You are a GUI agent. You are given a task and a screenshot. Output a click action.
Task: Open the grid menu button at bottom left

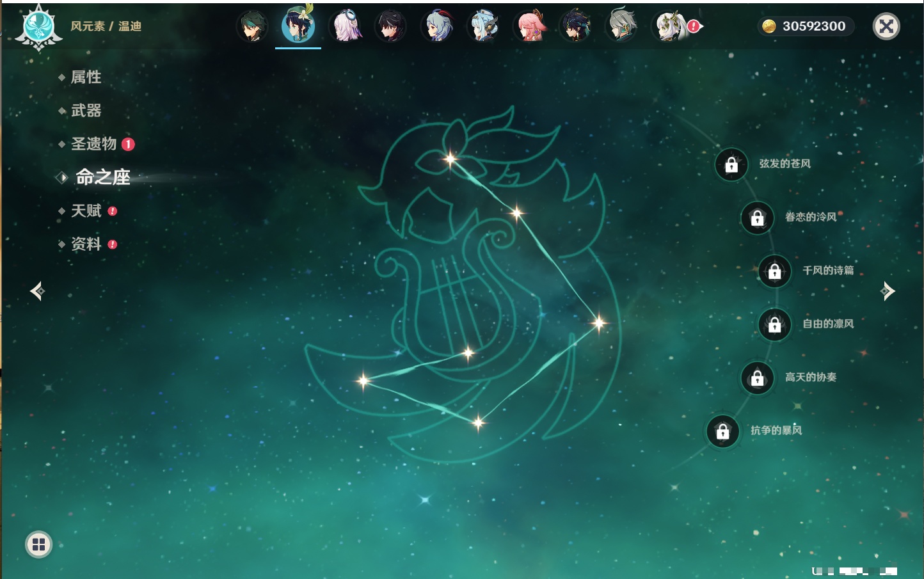[x=38, y=544]
